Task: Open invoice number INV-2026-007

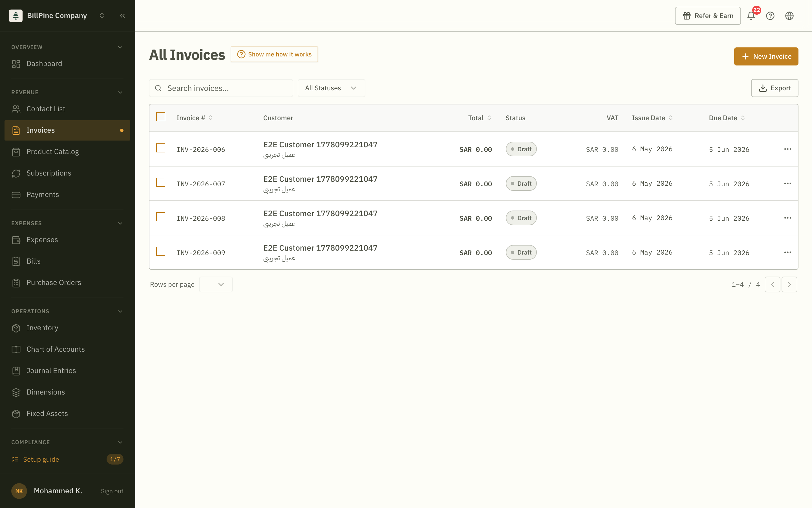Action: pyautogui.click(x=201, y=184)
